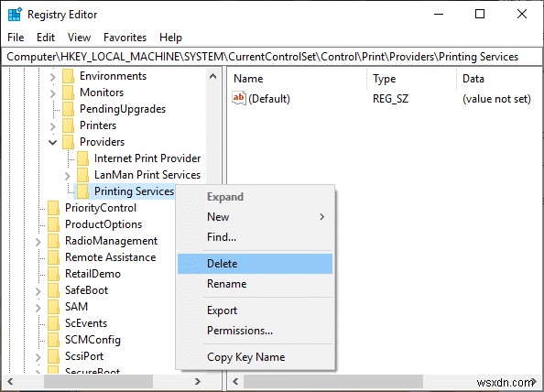Select the (Default) value name
The width and height of the screenshot is (544, 392).
point(269,99)
